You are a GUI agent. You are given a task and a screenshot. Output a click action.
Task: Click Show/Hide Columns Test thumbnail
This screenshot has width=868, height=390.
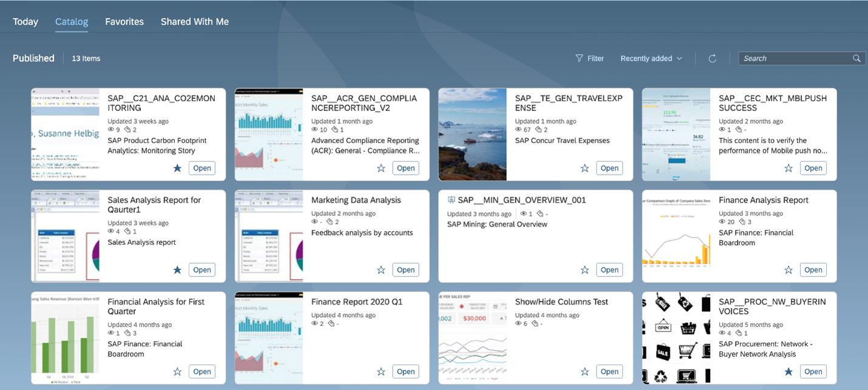click(x=472, y=338)
